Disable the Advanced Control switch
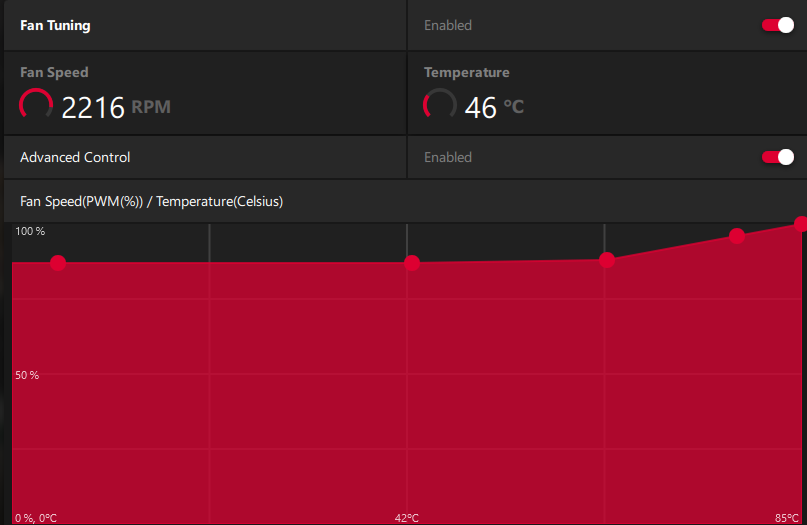Viewport: 807px width, 525px height. 777,157
